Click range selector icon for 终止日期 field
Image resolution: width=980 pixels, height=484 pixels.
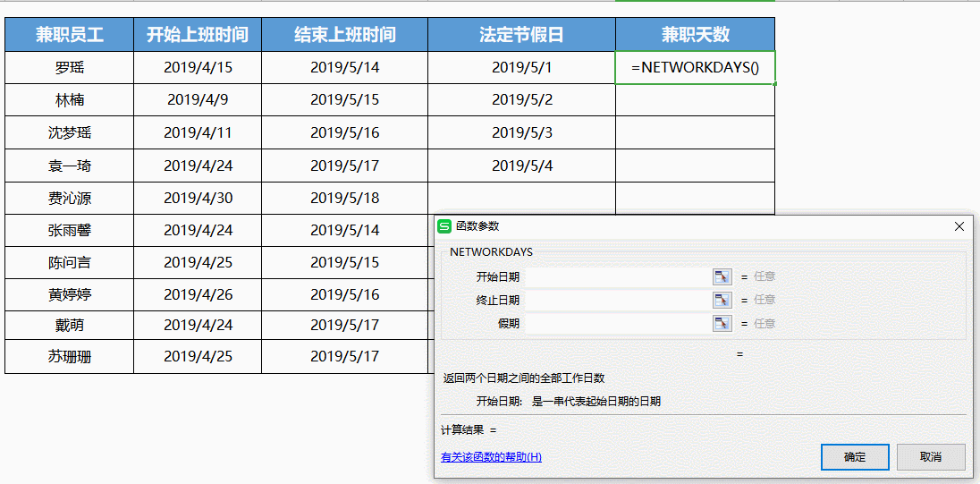[x=722, y=301]
